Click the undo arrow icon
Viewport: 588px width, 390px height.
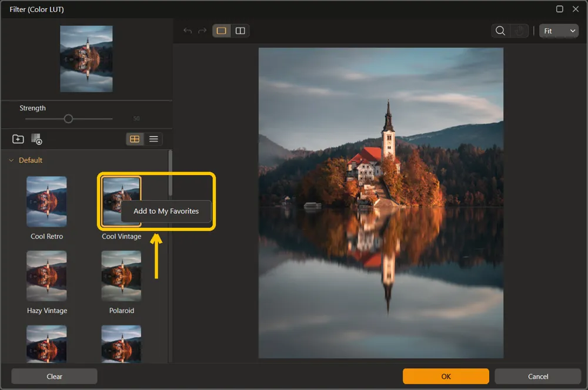188,31
